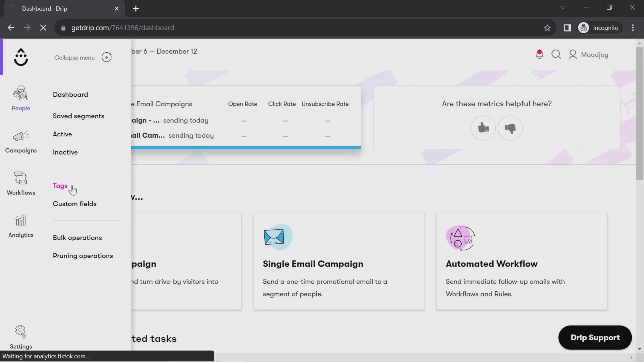The height and width of the screenshot is (362, 644).
Task: Open Analytics from sidebar
Action: pyautogui.click(x=21, y=226)
